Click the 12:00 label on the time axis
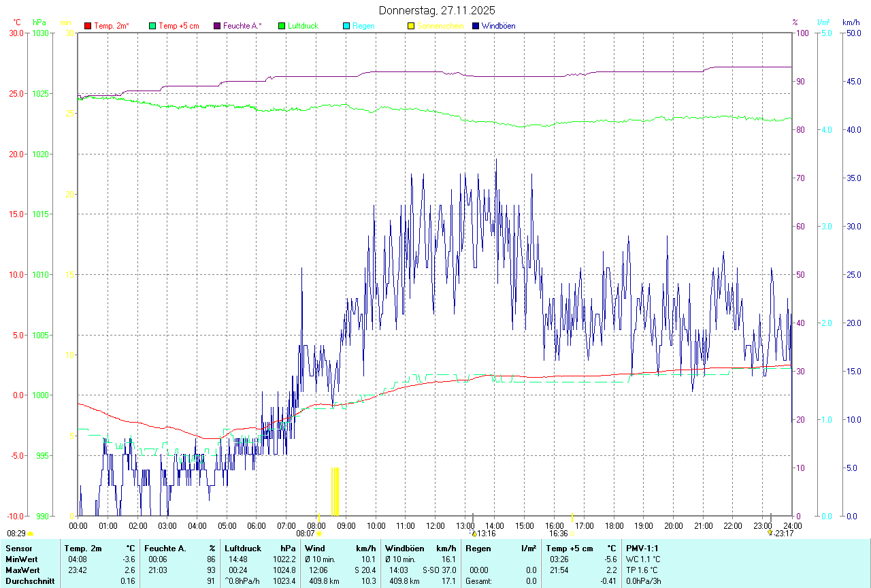This screenshot has width=871, height=588. tap(435, 526)
